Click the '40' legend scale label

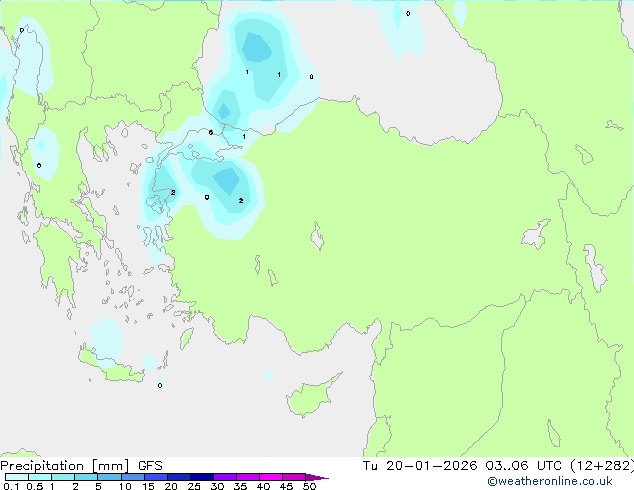pyautogui.click(x=263, y=486)
